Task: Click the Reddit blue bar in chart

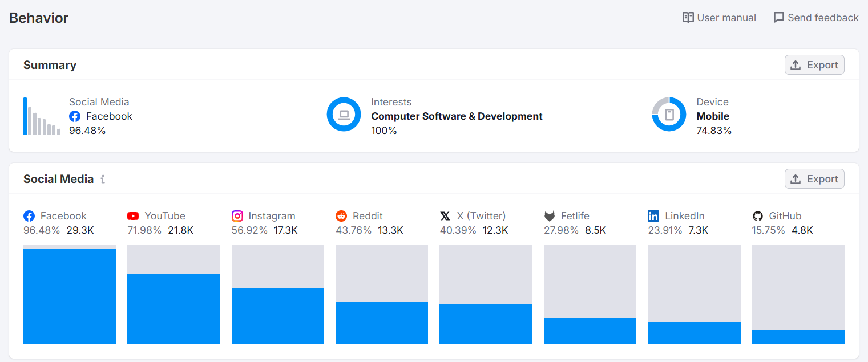Action: point(382,323)
